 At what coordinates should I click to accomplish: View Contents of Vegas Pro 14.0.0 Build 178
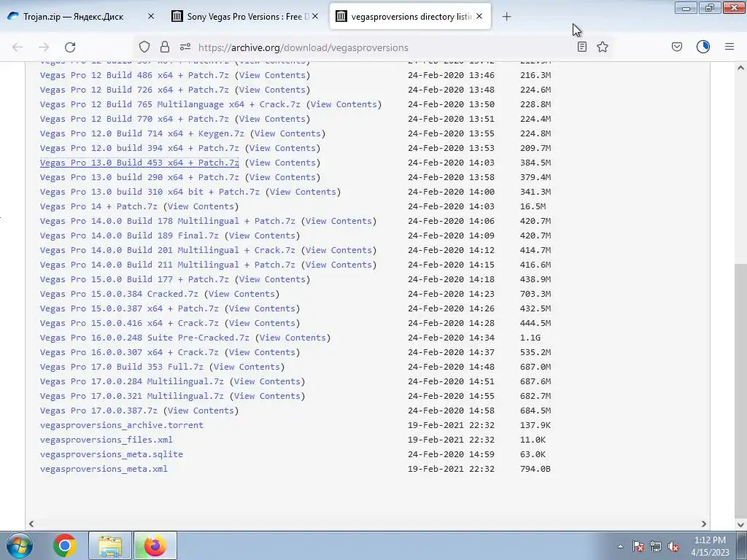pyautogui.click(x=338, y=221)
